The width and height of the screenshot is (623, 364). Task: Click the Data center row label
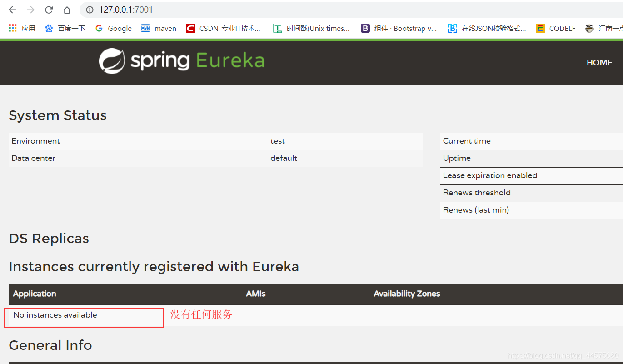[x=34, y=158]
